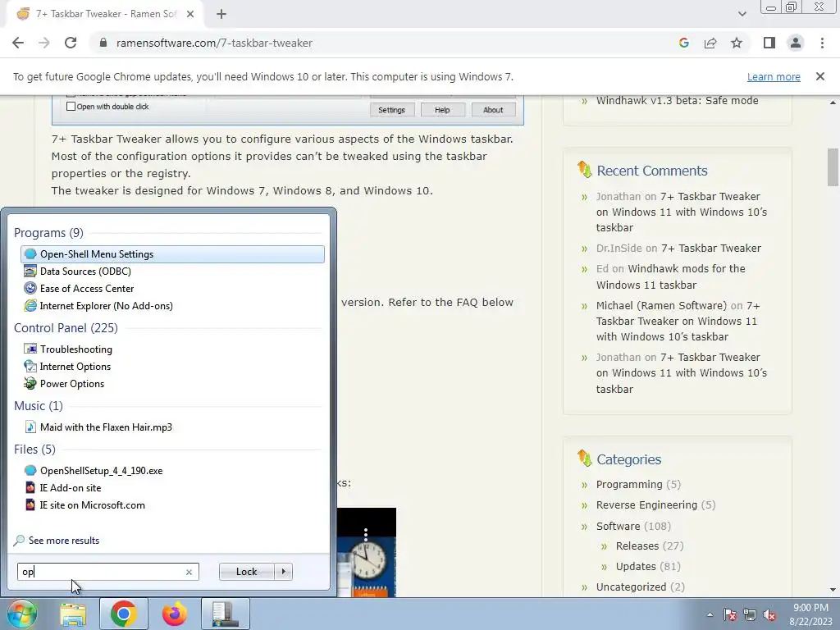
Task: Open network tray icon
Action: click(x=750, y=615)
